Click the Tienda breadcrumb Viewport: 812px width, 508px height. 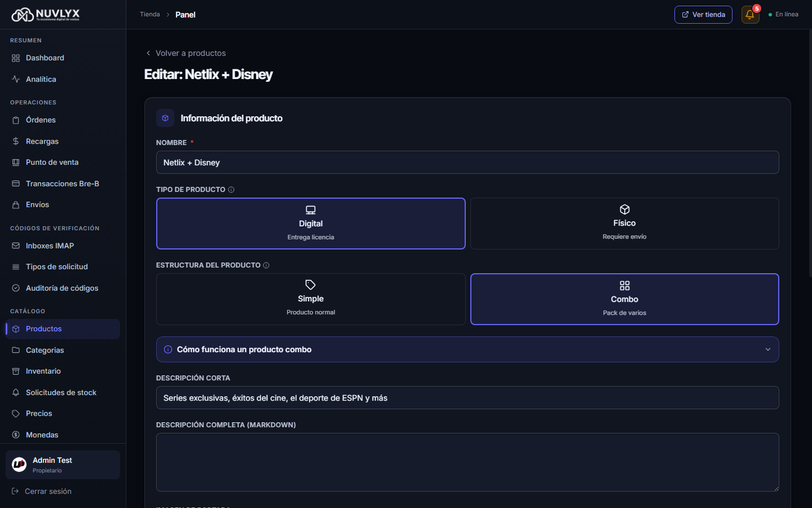pyautogui.click(x=150, y=15)
